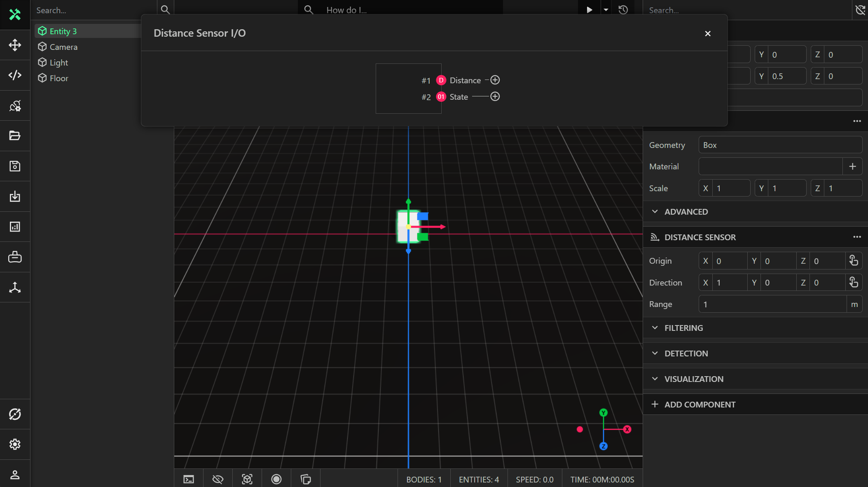The image size is (868, 487).
Task: Open the terminal console in the bottom toolbar
Action: pos(189,479)
